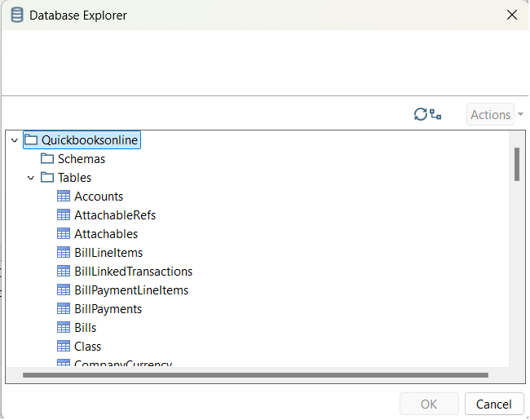Click the vertical scrollbar thumb
The image size is (530, 420).
517,164
